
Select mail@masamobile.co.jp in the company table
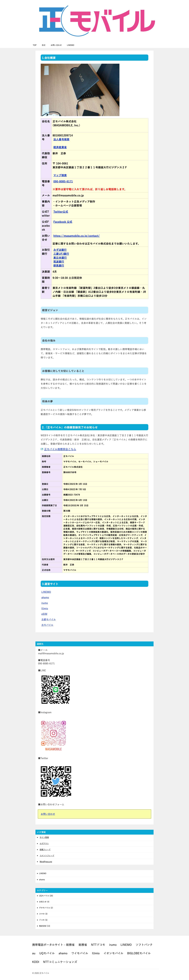tap(68, 196)
